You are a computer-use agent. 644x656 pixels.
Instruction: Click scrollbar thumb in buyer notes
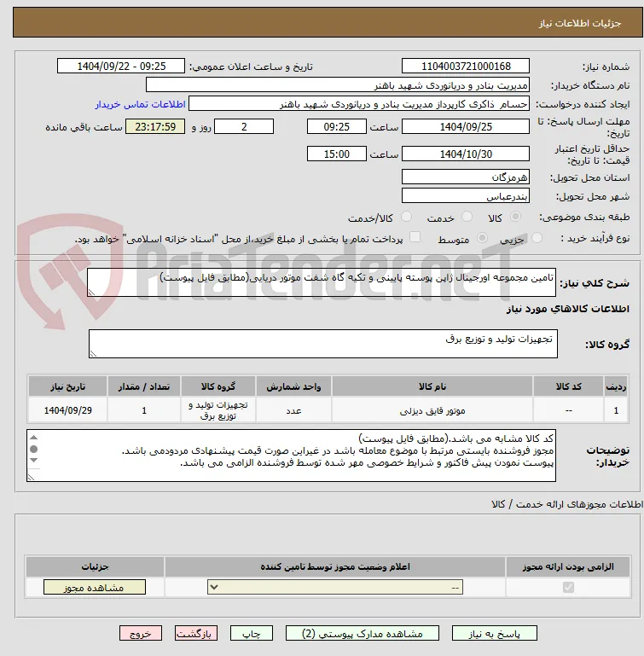coord(34,449)
